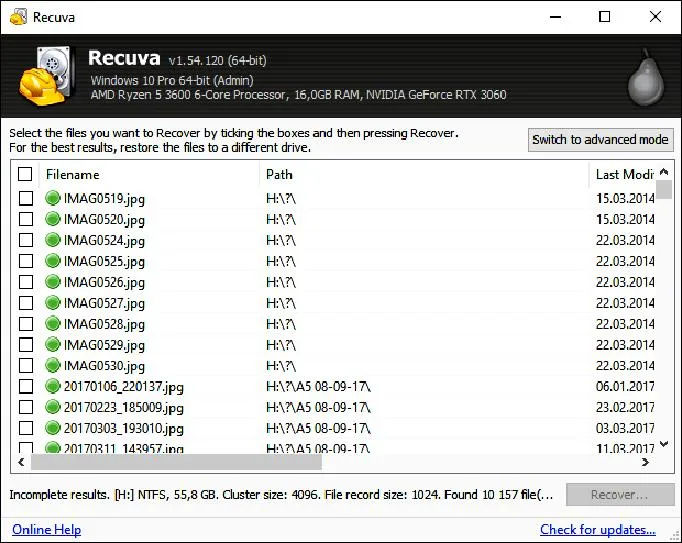Viewport: 682px width, 543px height.
Task: Tick the checkbox for IMAG0526.jpg
Action: pyautogui.click(x=26, y=282)
